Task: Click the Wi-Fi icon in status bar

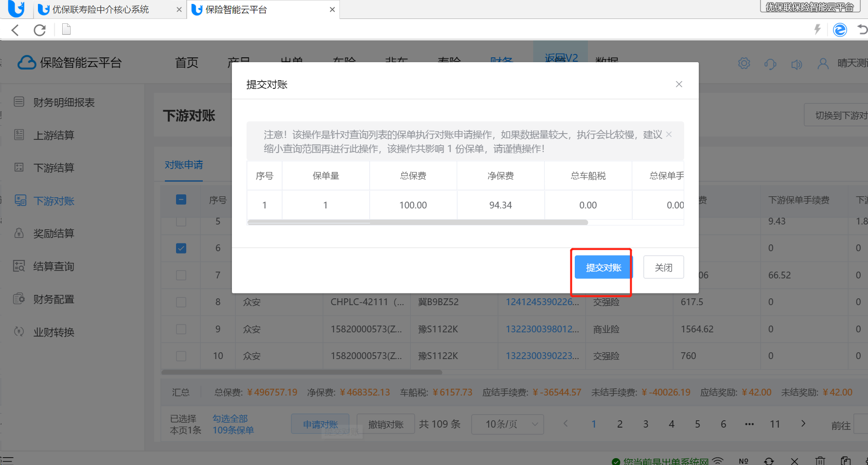Action: [x=718, y=461]
